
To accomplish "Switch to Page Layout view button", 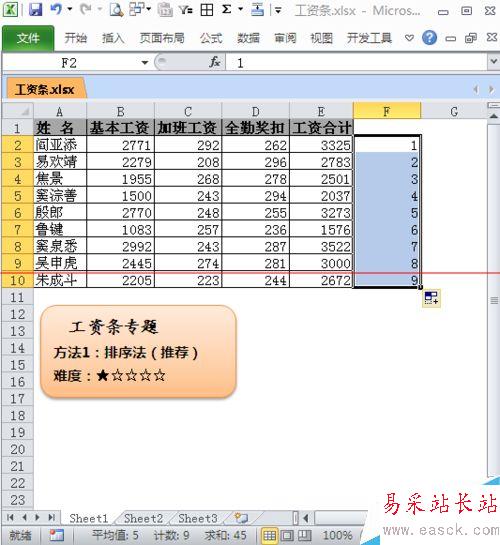I will (287, 536).
